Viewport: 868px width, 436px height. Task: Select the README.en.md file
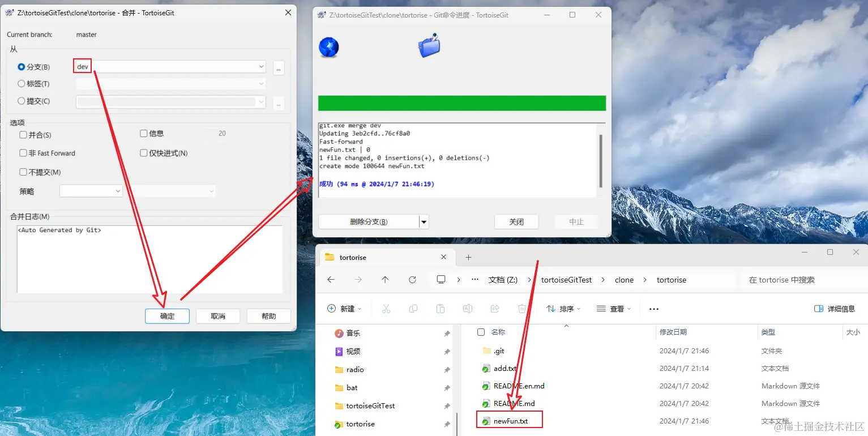coord(519,386)
